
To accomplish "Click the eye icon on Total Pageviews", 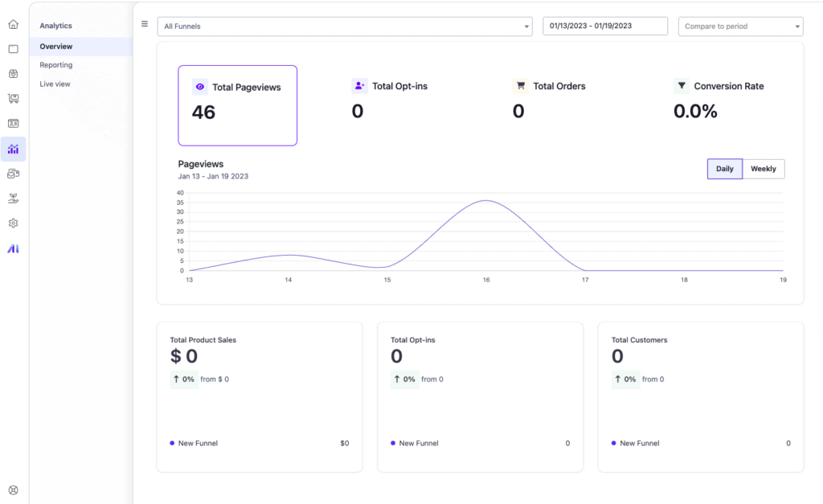I will coord(200,87).
